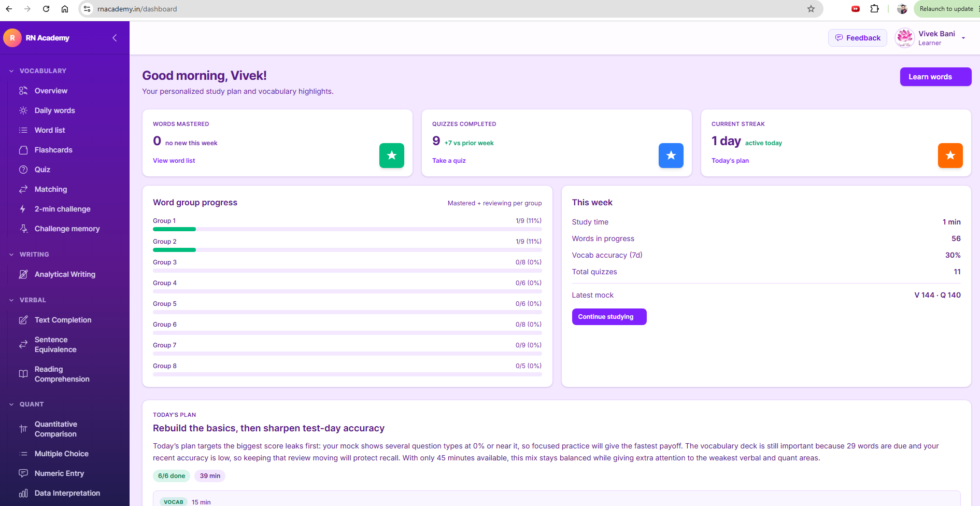Click the Words in progress 56 value
Viewport: 980px width, 506px height.
tap(956, 238)
